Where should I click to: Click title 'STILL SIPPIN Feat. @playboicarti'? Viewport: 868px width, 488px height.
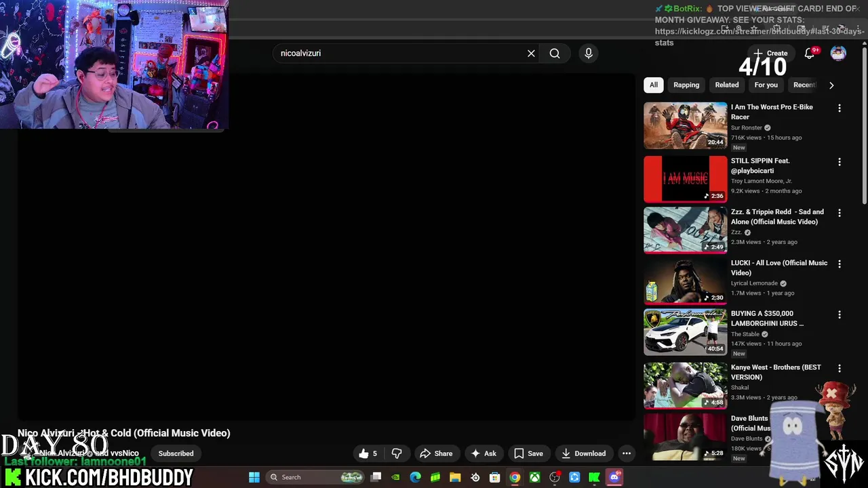(x=760, y=165)
